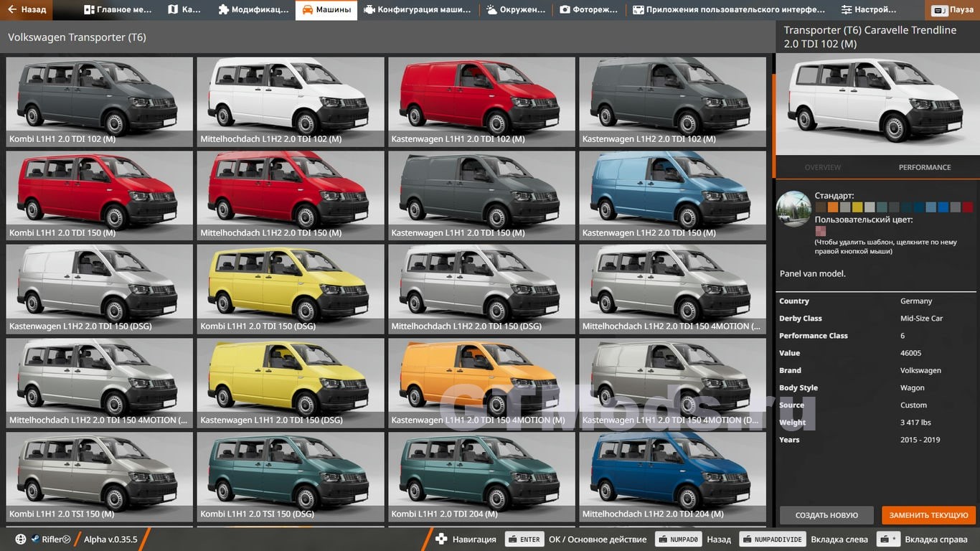This screenshot has width=980, height=551.
Task: Select Kombi L1H1 2.0 TDI 102 (M)
Action: [99, 102]
